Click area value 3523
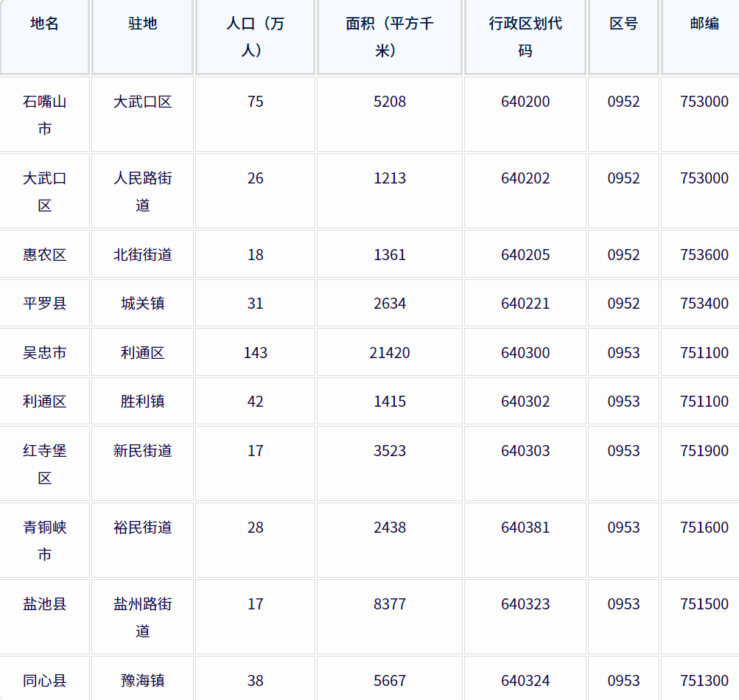 pos(389,451)
